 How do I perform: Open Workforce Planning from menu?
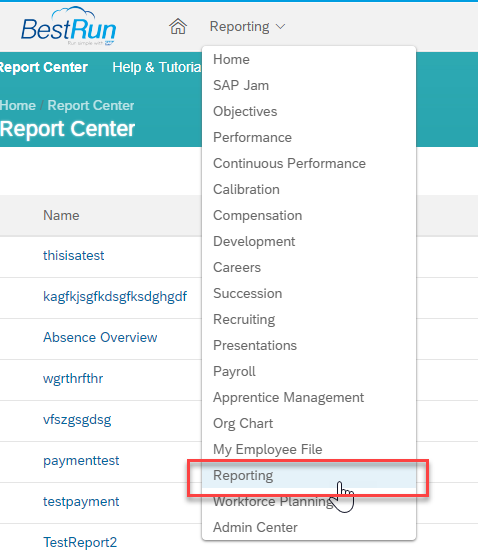309,501
